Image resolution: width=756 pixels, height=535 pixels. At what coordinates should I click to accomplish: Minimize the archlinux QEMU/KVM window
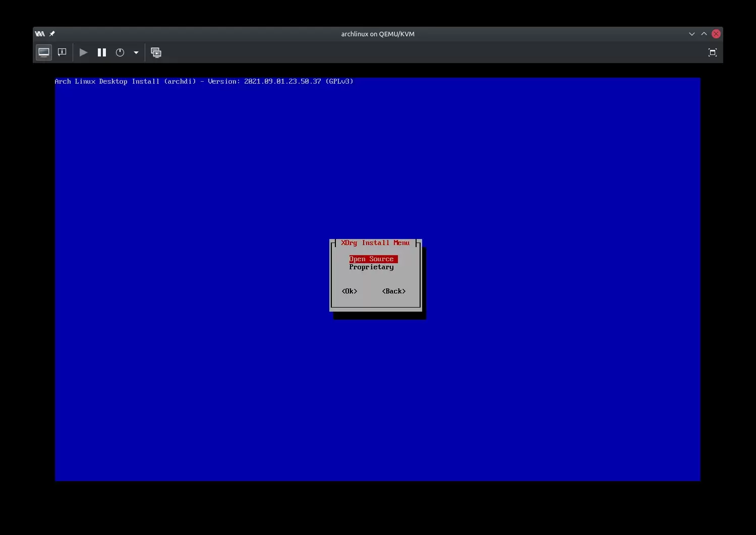(691, 34)
